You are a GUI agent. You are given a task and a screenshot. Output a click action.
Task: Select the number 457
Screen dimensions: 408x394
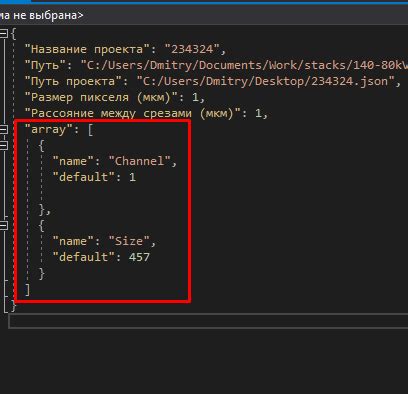[139, 257]
